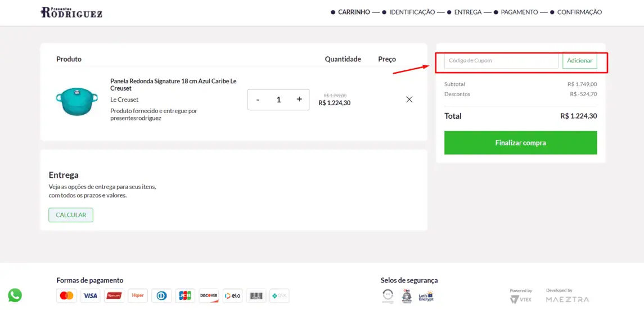Click the Let's Encrypt security seal
This screenshot has width=644, height=310.
point(426,296)
